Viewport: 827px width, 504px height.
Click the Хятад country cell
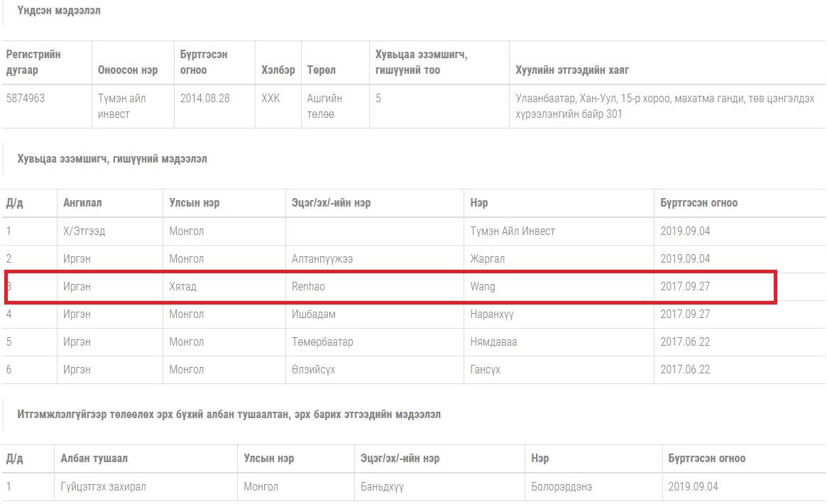[x=182, y=287]
